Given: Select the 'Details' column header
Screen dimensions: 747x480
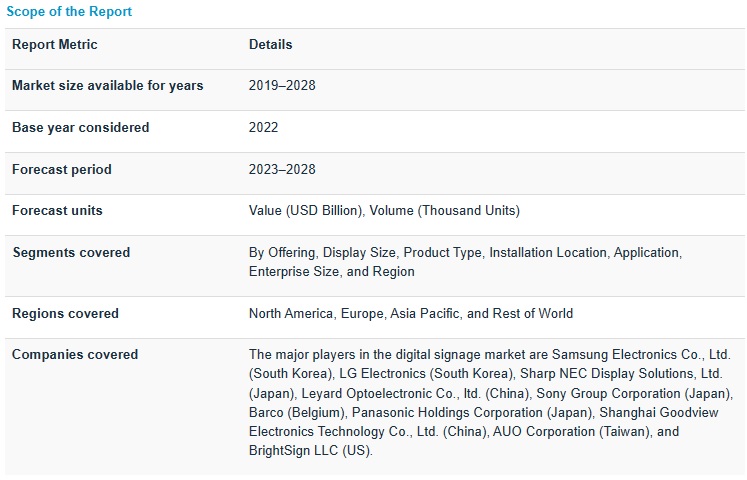Looking at the screenshot, I should (x=271, y=44).
